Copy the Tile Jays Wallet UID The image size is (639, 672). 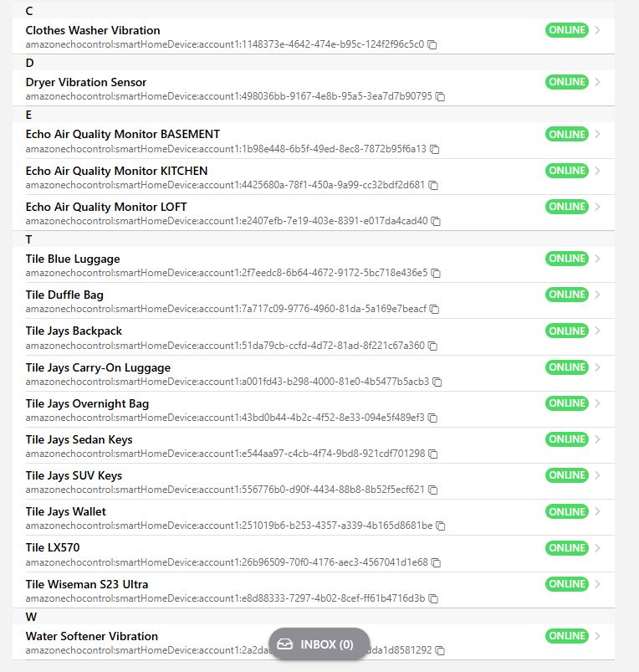tap(441, 526)
